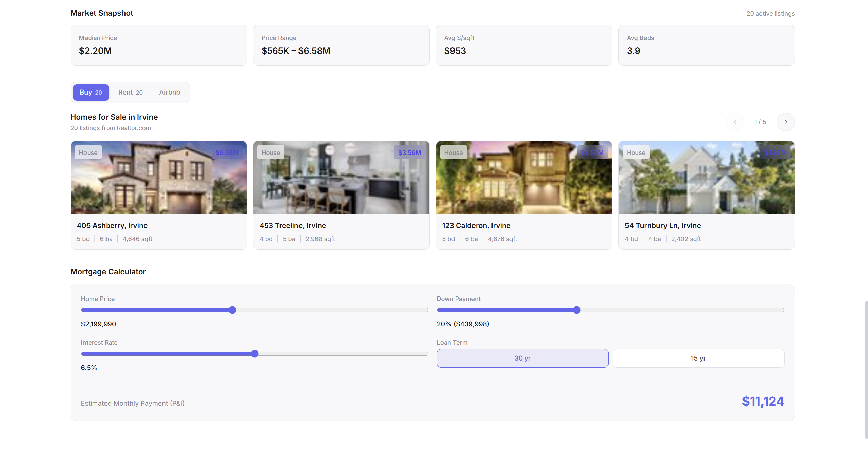
Task: Click the 453 Treeline, Irvine address
Action: click(x=292, y=226)
